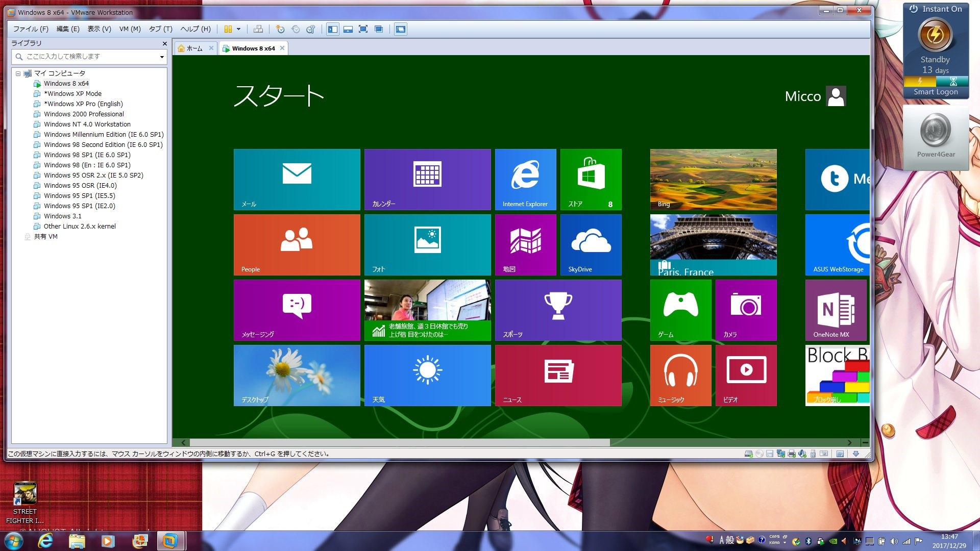Click the Power4Gear desktop gadget
Viewport: 980px width, 551px height.
click(x=936, y=138)
